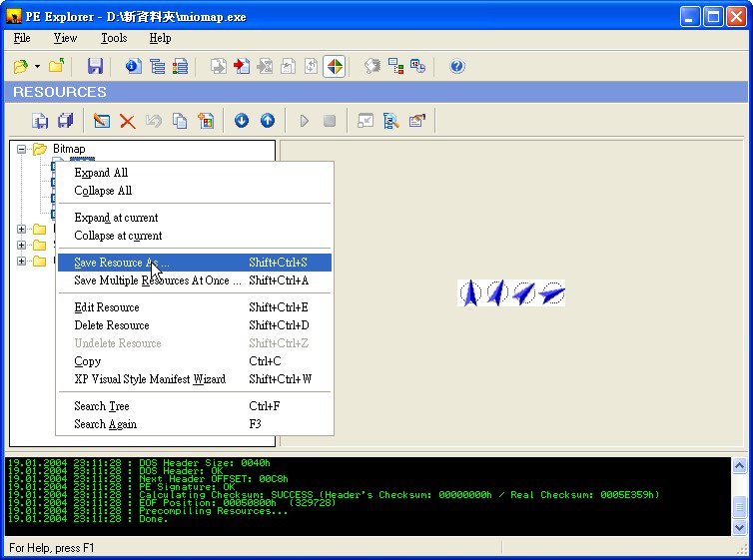
Task: Switch to Resources editor colorful icon
Action: [335, 66]
